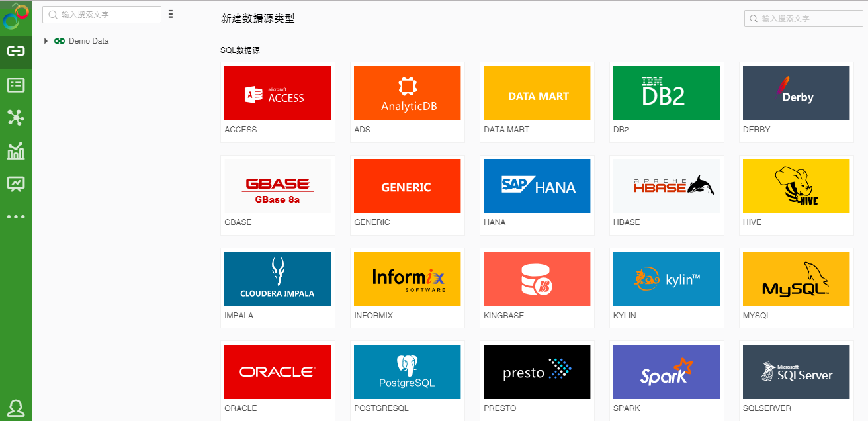
Task: Open the network node sidebar icon
Action: pyautogui.click(x=16, y=118)
